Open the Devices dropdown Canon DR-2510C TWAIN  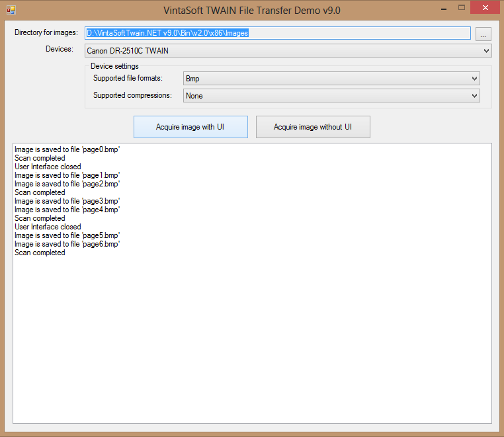[x=288, y=51]
